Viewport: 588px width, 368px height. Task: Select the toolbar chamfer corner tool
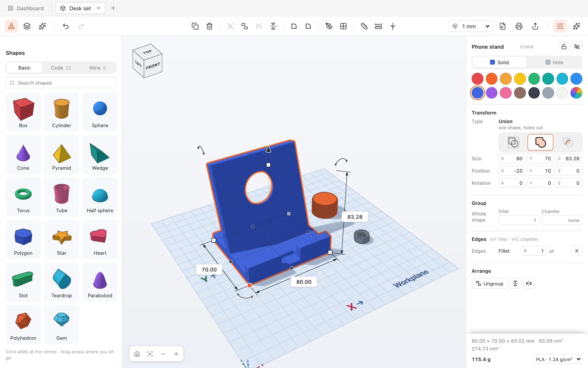click(x=308, y=26)
